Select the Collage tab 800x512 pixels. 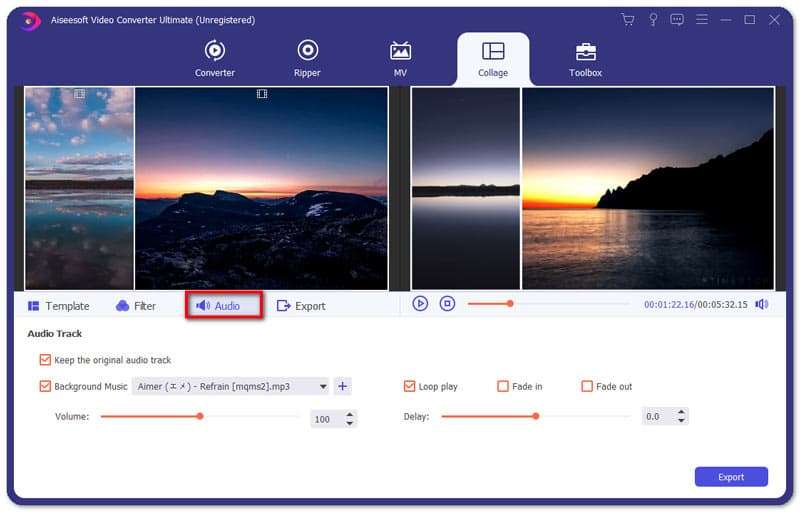493,59
